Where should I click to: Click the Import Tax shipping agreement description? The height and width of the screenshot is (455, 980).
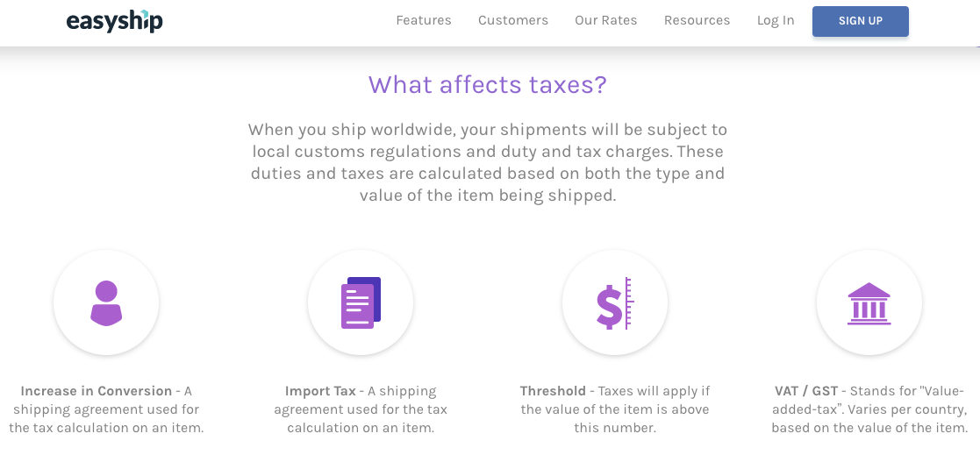[x=361, y=409]
